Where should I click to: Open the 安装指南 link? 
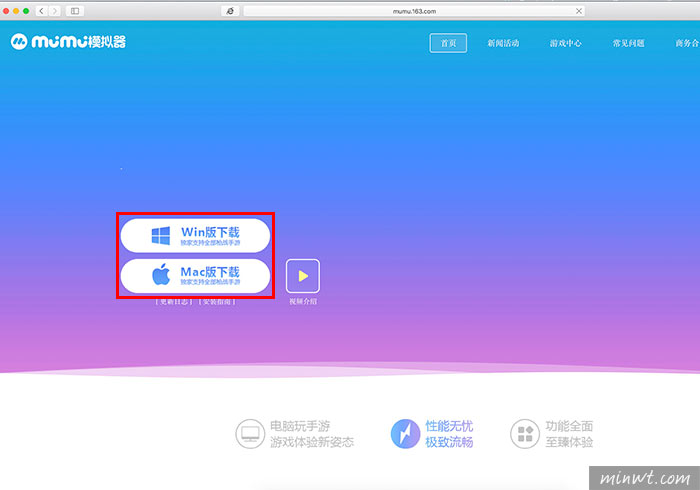pyautogui.click(x=217, y=302)
